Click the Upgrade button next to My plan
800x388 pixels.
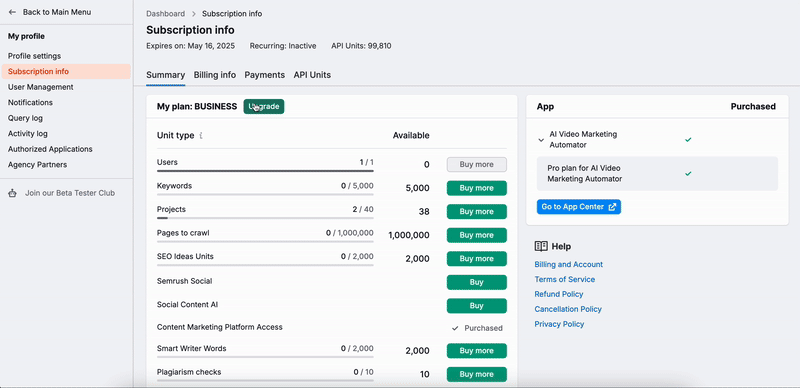coord(264,106)
